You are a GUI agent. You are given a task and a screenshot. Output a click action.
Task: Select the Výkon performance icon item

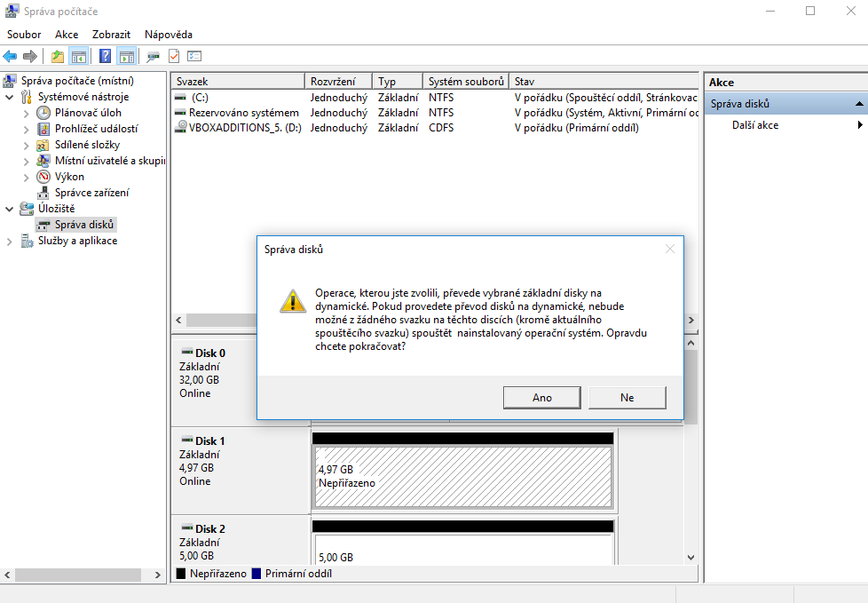click(x=43, y=177)
